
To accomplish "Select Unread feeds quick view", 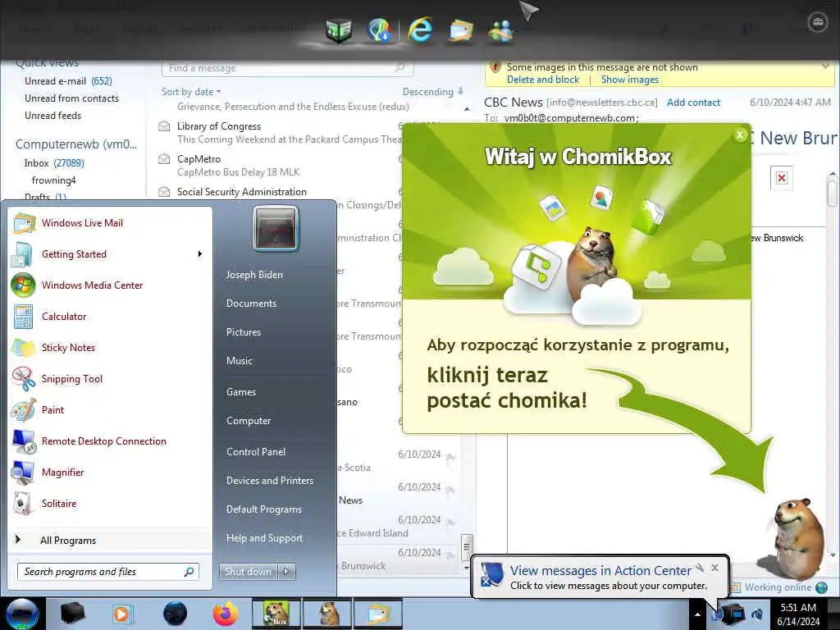I will pyautogui.click(x=52, y=115).
